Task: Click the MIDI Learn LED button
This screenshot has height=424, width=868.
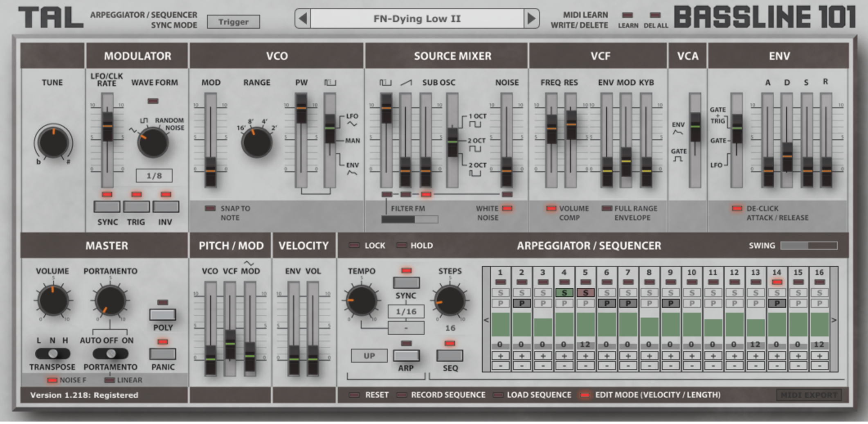Action: click(x=627, y=15)
